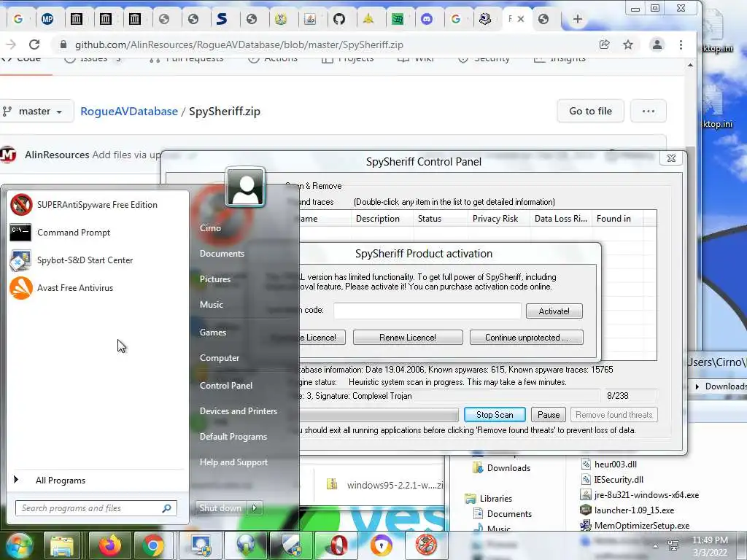The image size is (747, 560).
Task: Open Firefox from the taskbar
Action: [x=109, y=545]
